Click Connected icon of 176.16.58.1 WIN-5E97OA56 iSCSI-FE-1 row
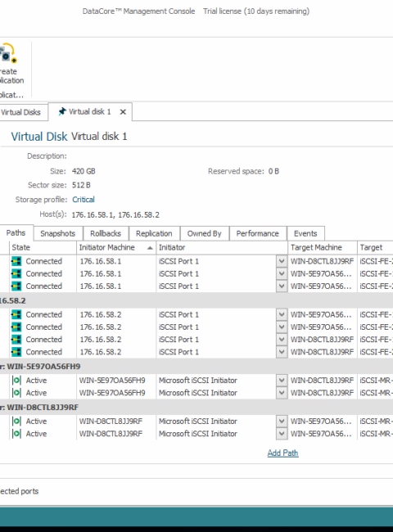Screen dimensions: 393x532 (16, 274)
